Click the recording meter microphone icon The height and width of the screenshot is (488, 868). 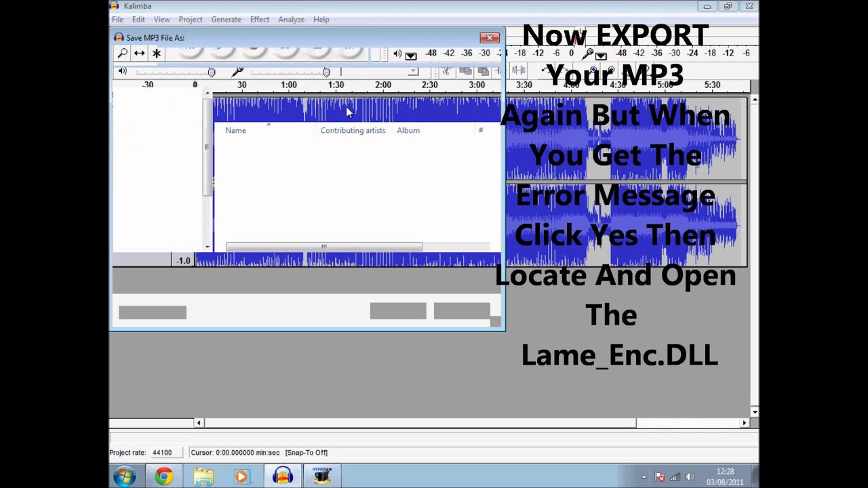588,54
